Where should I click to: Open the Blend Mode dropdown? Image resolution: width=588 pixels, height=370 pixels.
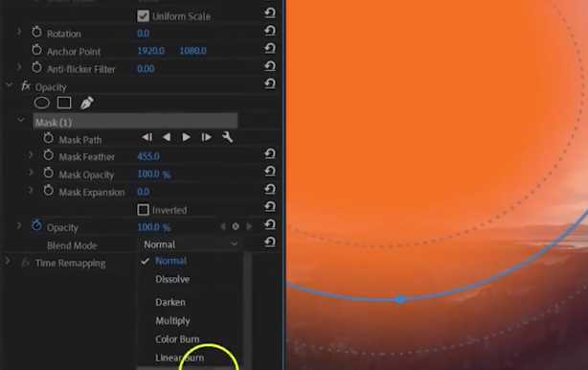coord(191,244)
